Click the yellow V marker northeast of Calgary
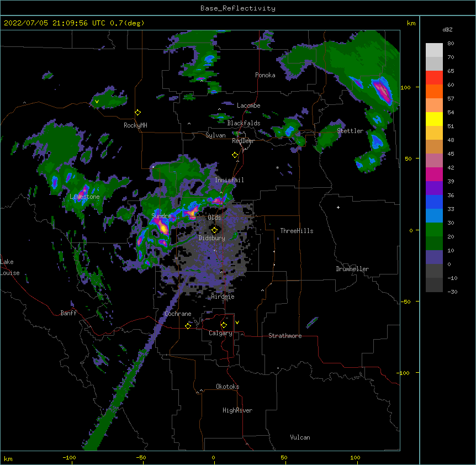476x465 pixels. click(x=237, y=323)
